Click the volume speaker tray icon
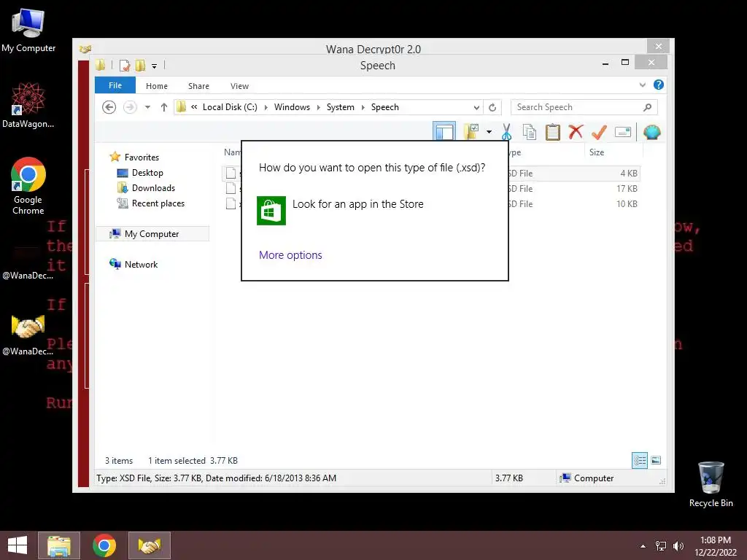 point(678,545)
